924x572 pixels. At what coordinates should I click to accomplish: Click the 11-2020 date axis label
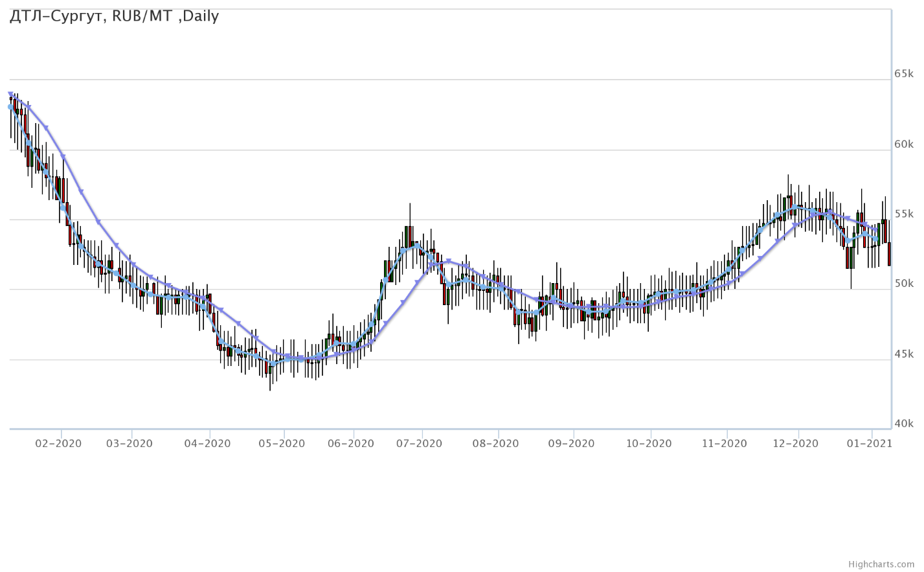click(x=725, y=444)
